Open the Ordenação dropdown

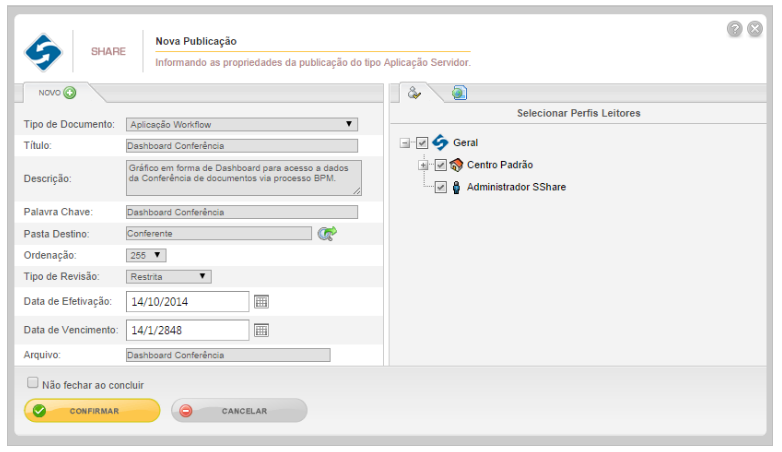pyautogui.click(x=146, y=255)
